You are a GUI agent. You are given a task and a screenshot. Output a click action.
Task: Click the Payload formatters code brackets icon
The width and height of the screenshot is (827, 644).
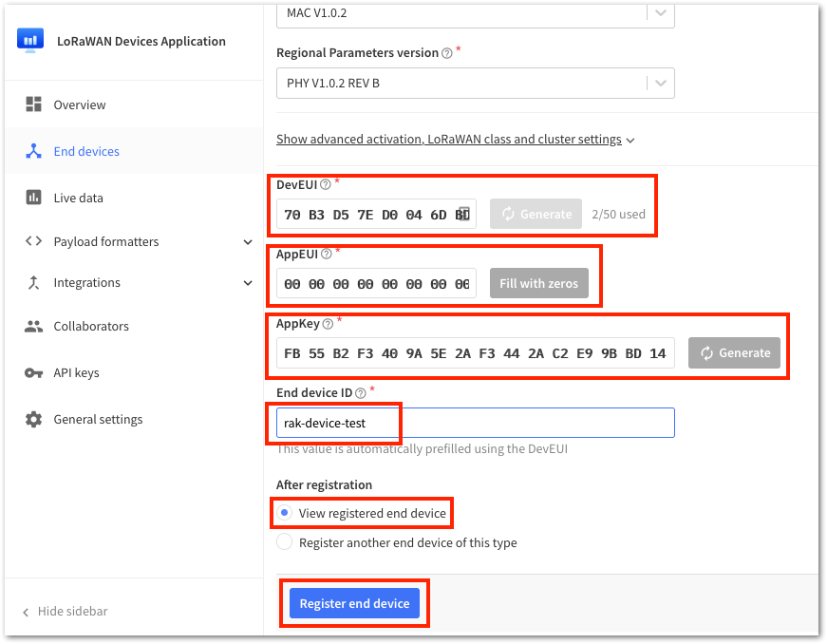tap(34, 241)
